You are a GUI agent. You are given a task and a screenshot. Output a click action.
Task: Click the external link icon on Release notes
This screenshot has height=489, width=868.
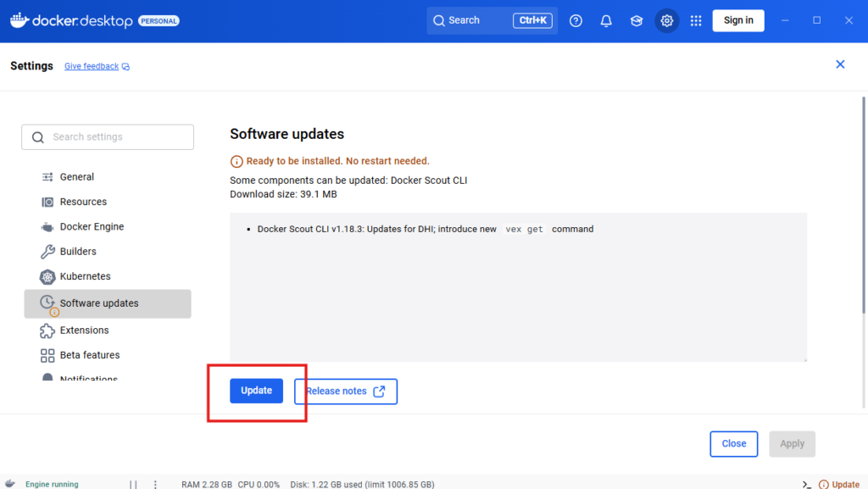[379, 392]
